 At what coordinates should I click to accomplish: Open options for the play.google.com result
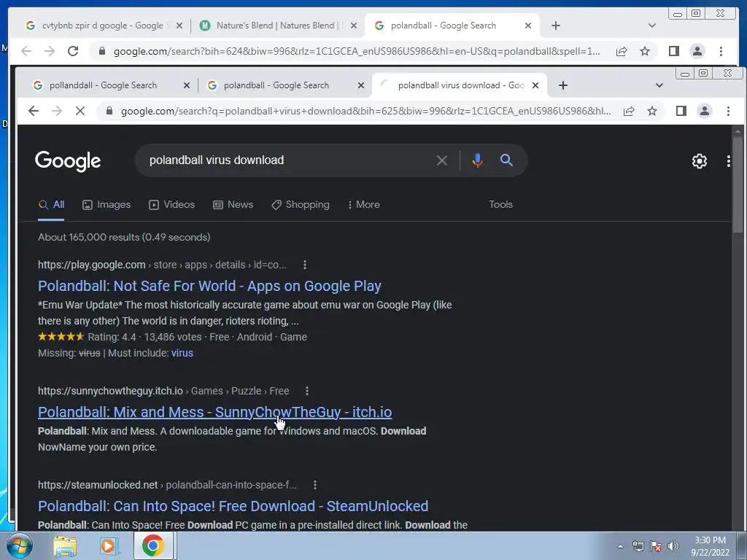pyautogui.click(x=305, y=265)
